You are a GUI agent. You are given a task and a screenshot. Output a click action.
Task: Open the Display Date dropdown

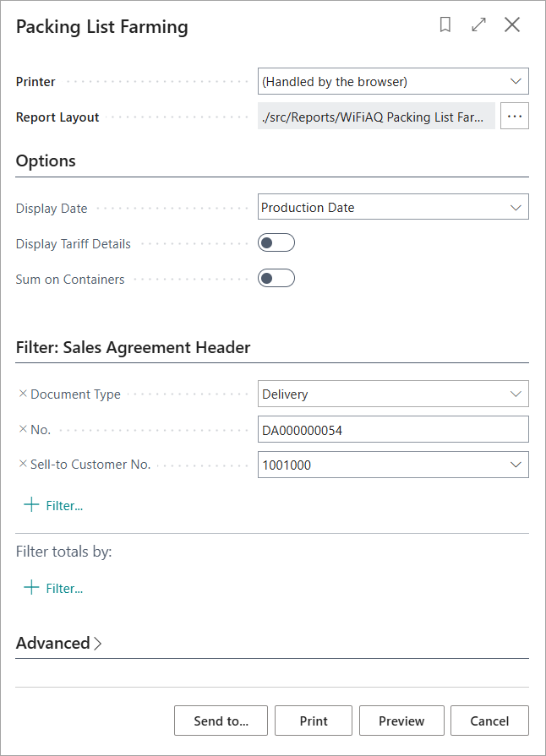(x=393, y=207)
